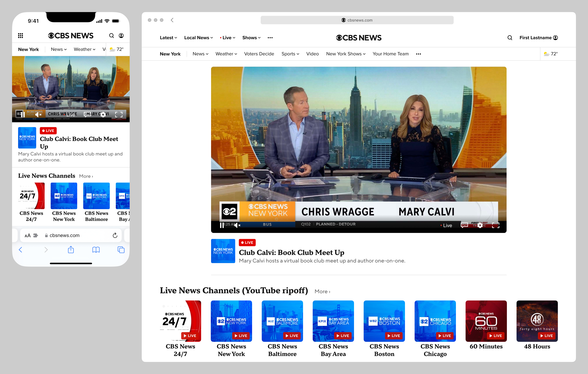Viewport: 588px width, 374px height.
Task: Open the video player settings gear
Action: click(480, 225)
